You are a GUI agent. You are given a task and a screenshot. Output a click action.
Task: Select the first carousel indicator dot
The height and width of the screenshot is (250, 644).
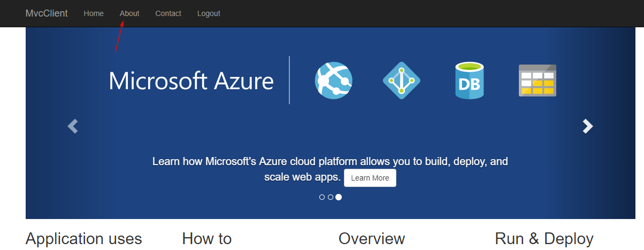tap(322, 197)
